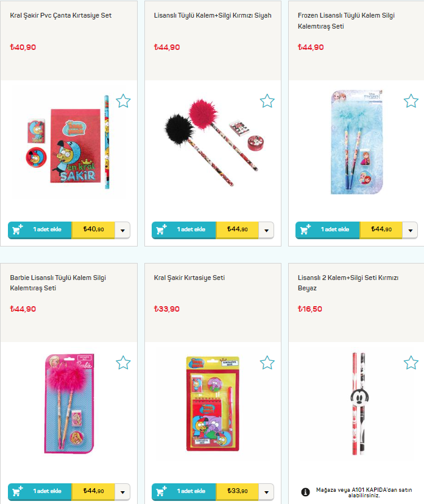Click cart icon on Kırmızı Siyah pen set
Viewport: 424px width, 504px height.
pos(161,229)
